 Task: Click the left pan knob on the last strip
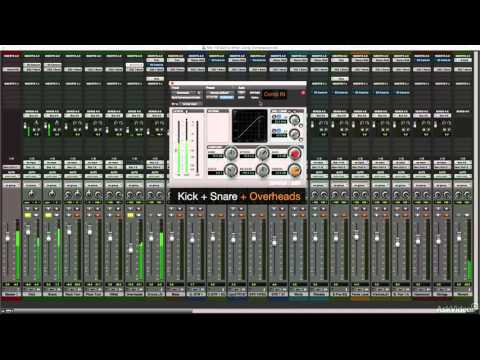coord(457,194)
